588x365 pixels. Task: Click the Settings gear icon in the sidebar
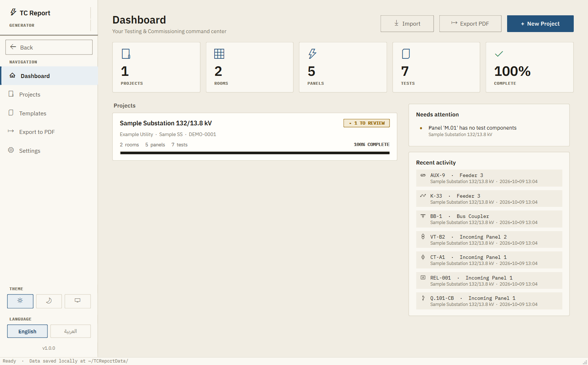tap(11, 150)
